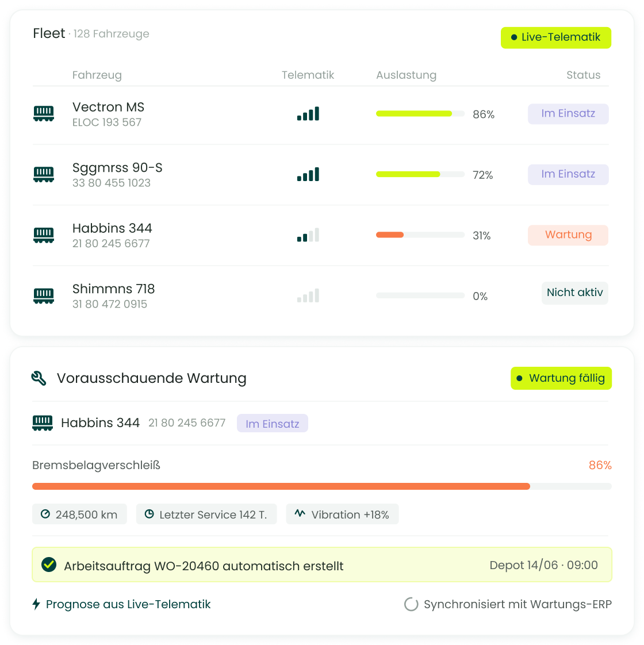Click the telematics signal bars for Vectron MS
Screen dimensions: 644x645
point(308,114)
